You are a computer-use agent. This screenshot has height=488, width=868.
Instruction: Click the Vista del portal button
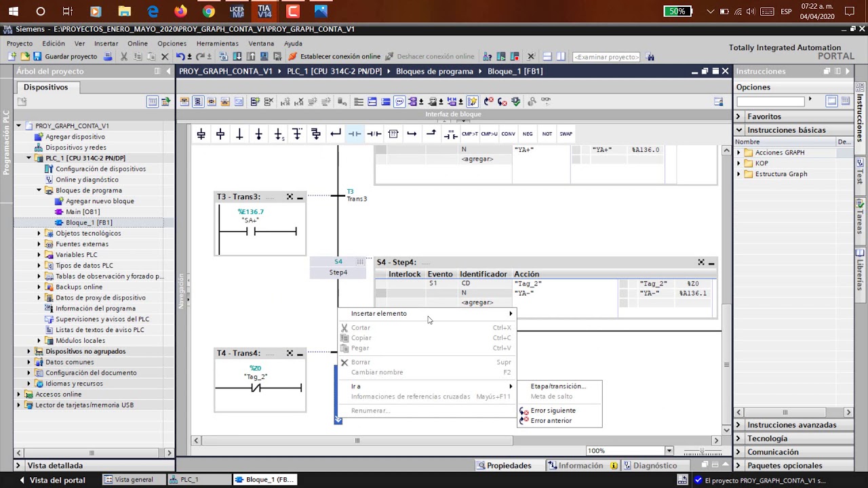[x=52, y=480]
